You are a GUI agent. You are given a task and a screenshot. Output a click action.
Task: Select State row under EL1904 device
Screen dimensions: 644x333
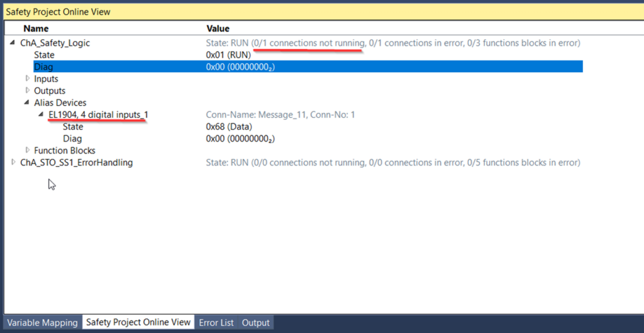point(73,127)
